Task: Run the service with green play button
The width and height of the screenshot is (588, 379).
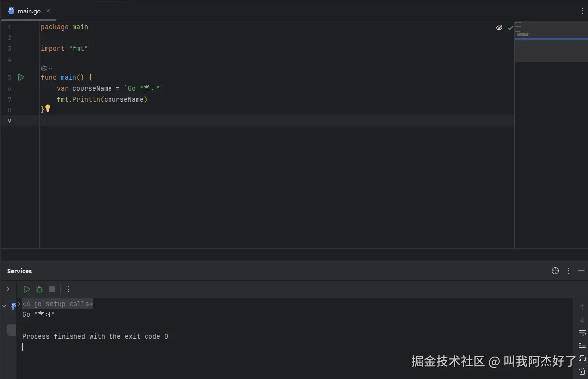Action: click(27, 289)
